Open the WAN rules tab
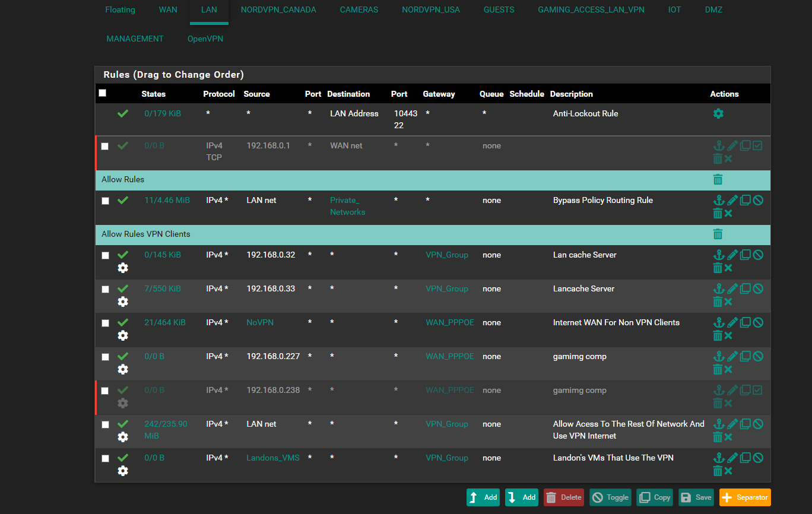812x514 pixels. 168,10
